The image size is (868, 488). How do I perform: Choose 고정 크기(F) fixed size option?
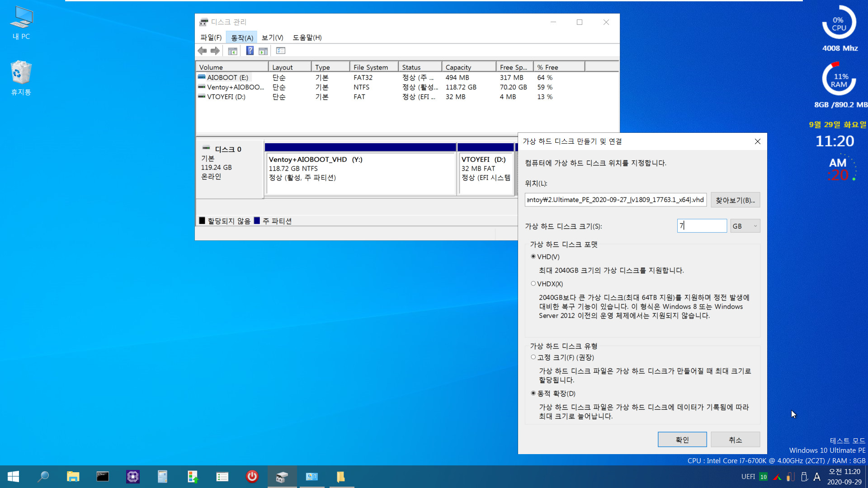point(533,357)
